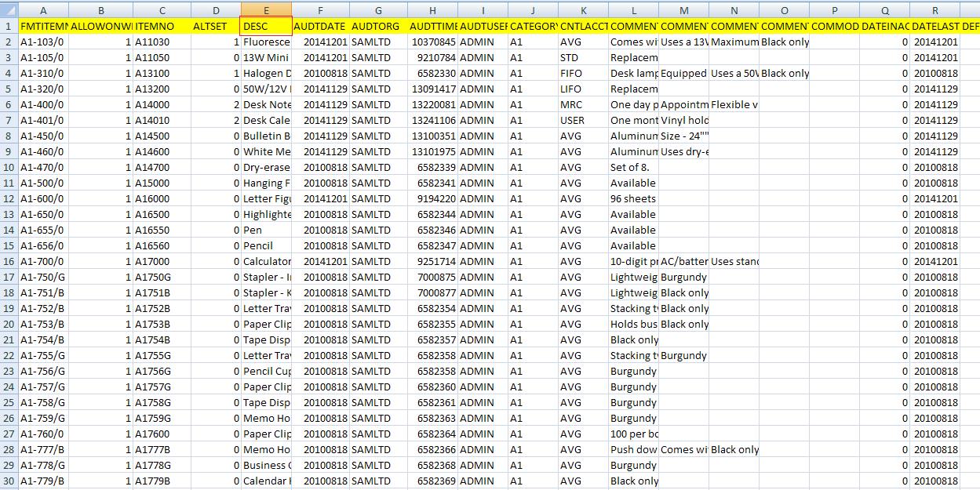Click the ALLOWONW header cell

[101, 26]
